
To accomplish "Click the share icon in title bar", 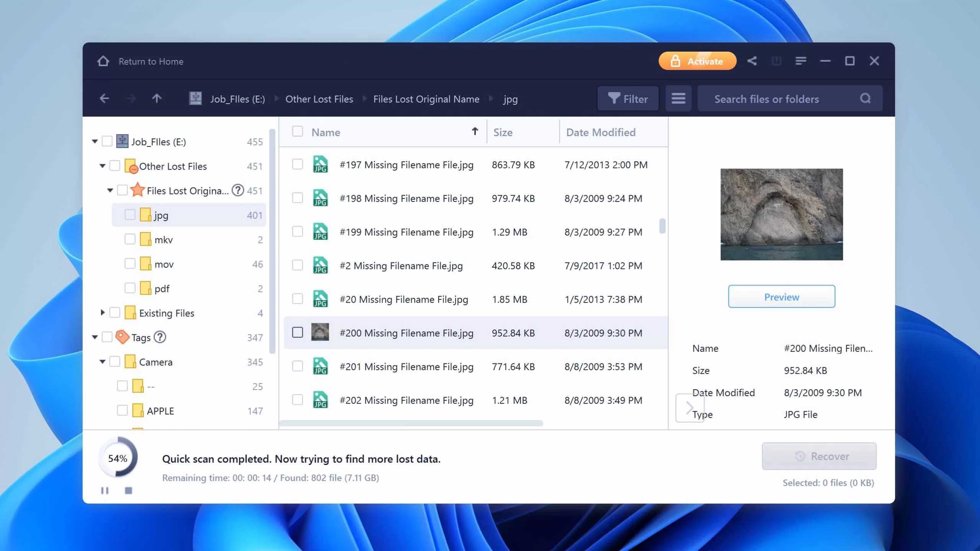I will pyautogui.click(x=752, y=61).
